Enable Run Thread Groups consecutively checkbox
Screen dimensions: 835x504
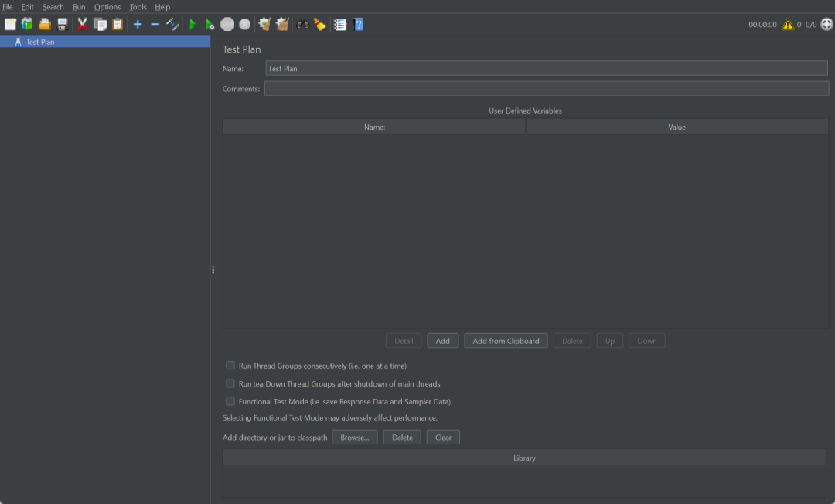(230, 366)
